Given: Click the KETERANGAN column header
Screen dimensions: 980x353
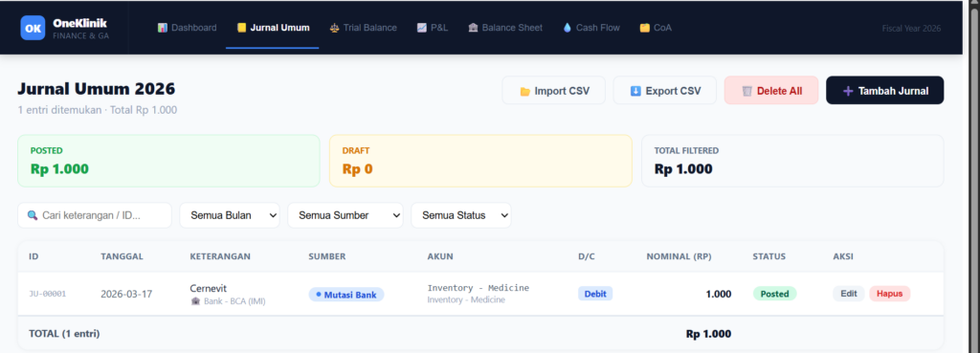Looking at the screenshot, I should click(220, 256).
